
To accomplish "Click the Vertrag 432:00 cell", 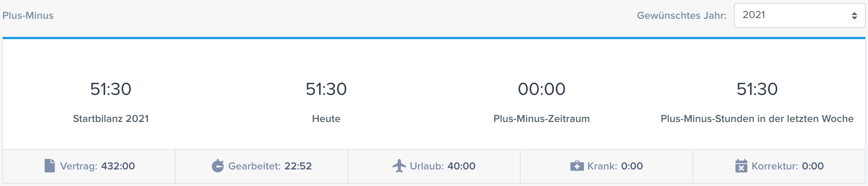I will click(89, 166).
